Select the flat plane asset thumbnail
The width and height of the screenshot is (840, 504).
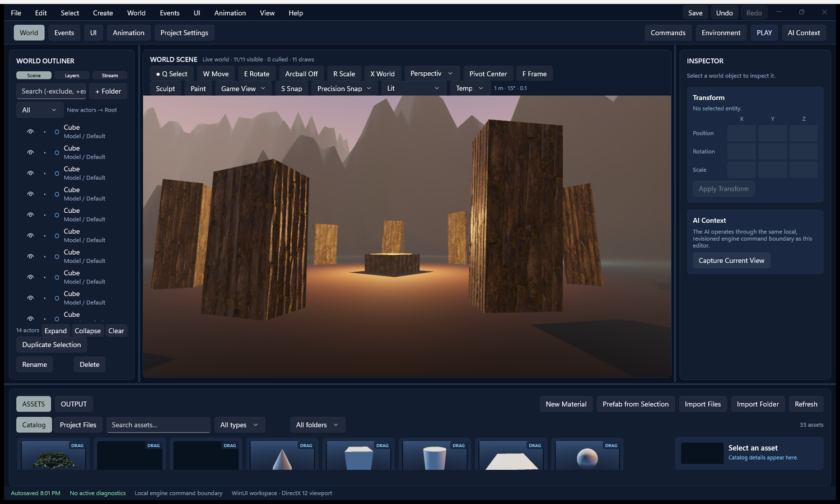pos(511,455)
